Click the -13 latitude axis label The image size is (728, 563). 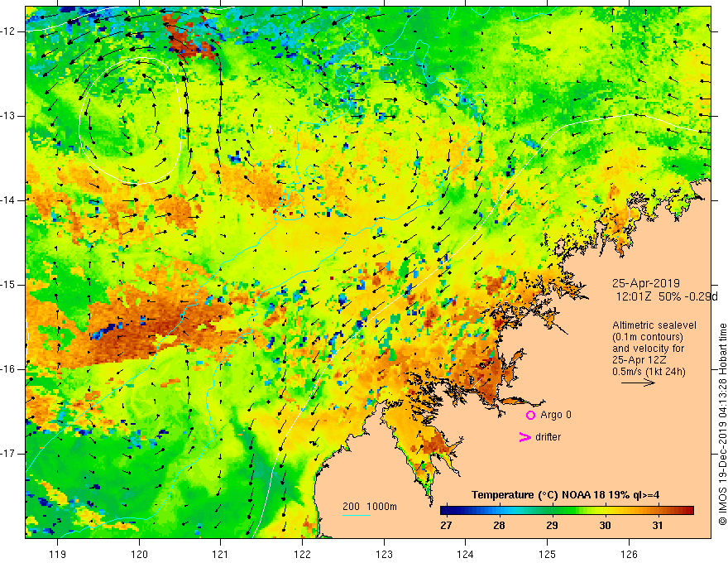8,116
